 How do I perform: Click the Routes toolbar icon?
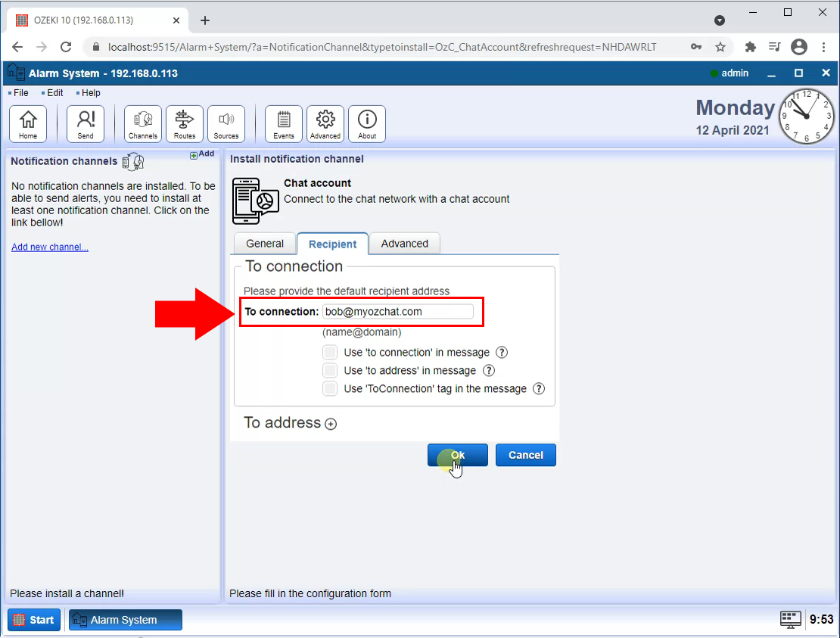coord(184,123)
